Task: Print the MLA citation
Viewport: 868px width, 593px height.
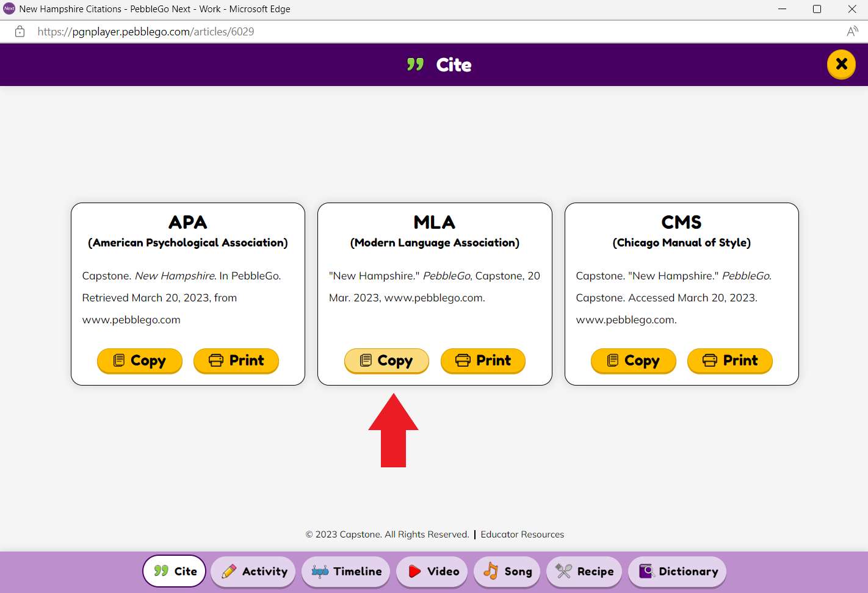Action: pyautogui.click(x=483, y=361)
